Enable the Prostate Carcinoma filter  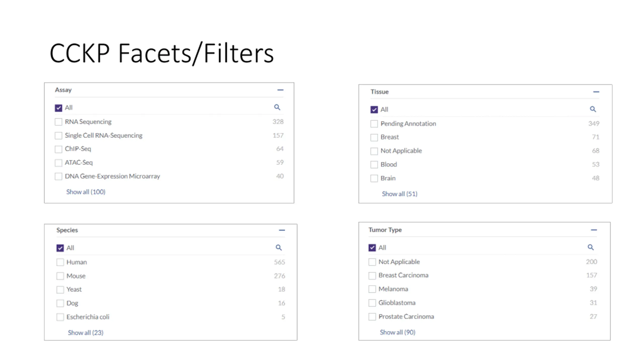point(372,317)
